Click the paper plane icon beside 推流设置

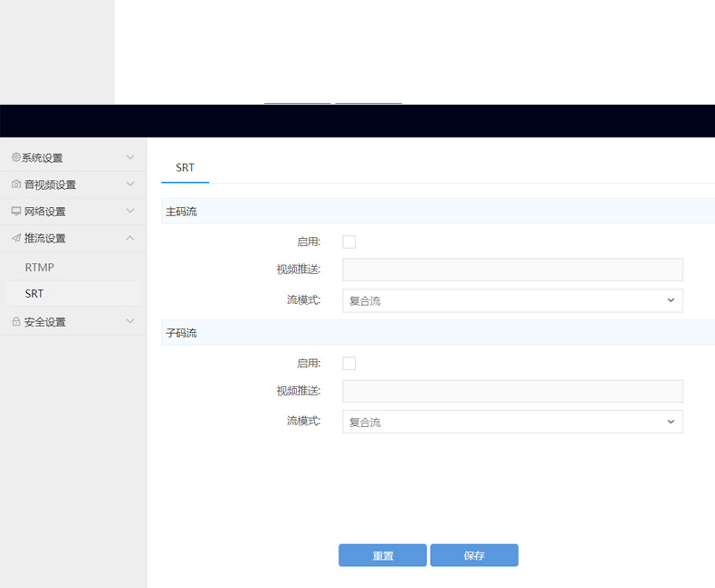coord(16,238)
